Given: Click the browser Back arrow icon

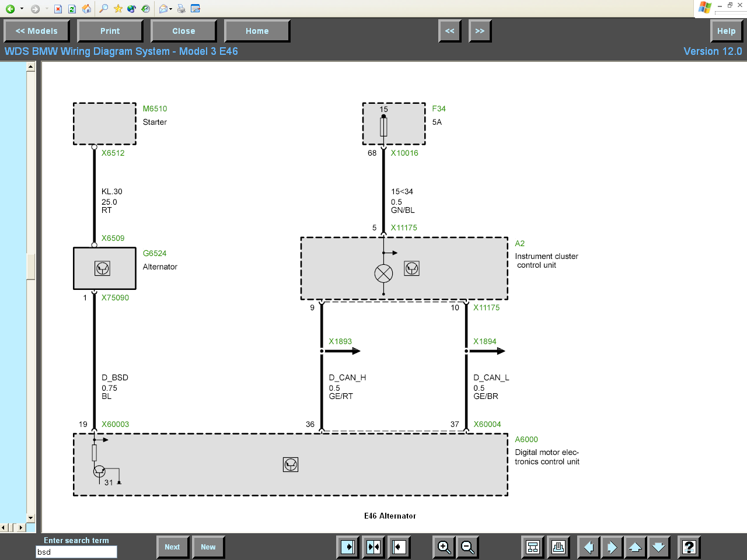Looking at the screenshot, I should [10, 9].
